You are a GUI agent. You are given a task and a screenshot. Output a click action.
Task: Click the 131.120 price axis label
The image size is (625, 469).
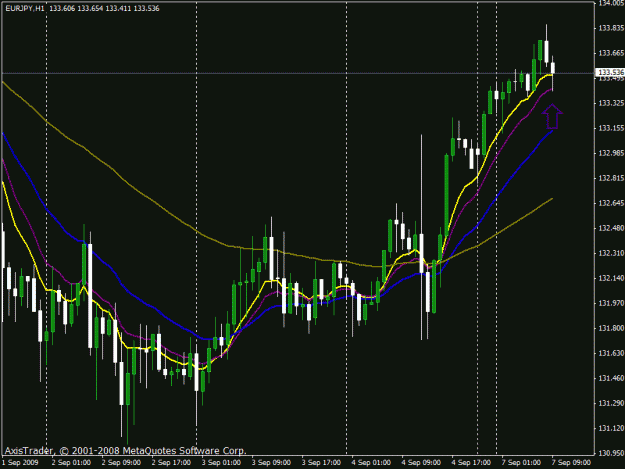tap(611, 428)
